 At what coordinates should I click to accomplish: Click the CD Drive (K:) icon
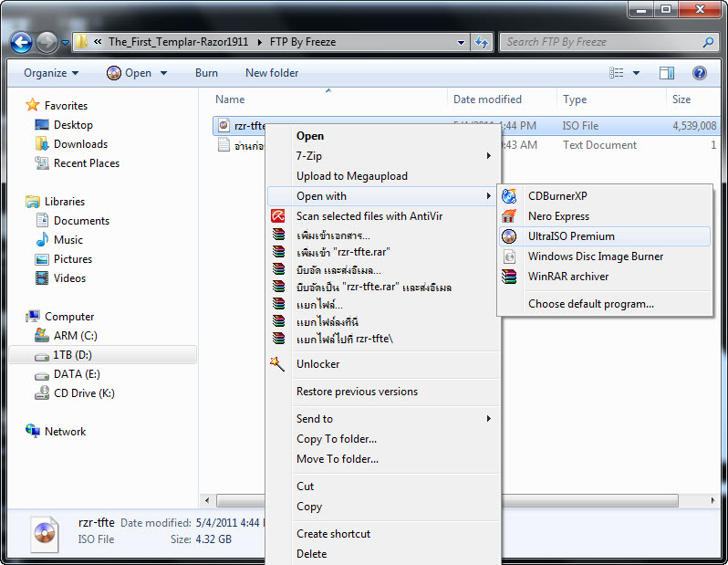click(x=42, y=393)
